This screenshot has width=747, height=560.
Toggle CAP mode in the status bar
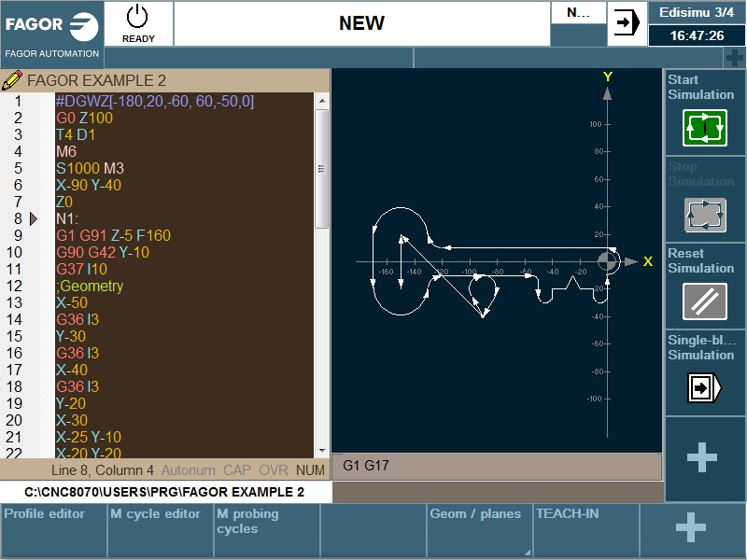(x=236, y=470)
